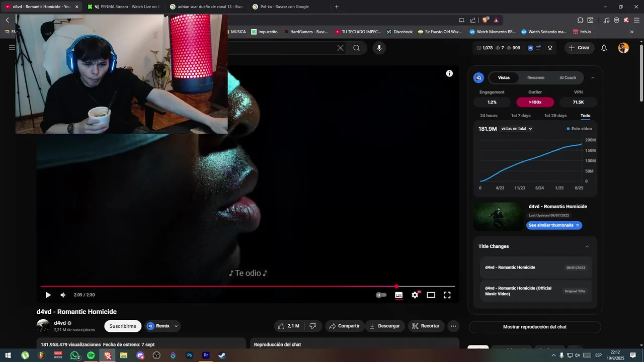The height and width of the screenshot is (362, 644).
Task: Open Spotify from the taskbar
Action: coord(91,355)
